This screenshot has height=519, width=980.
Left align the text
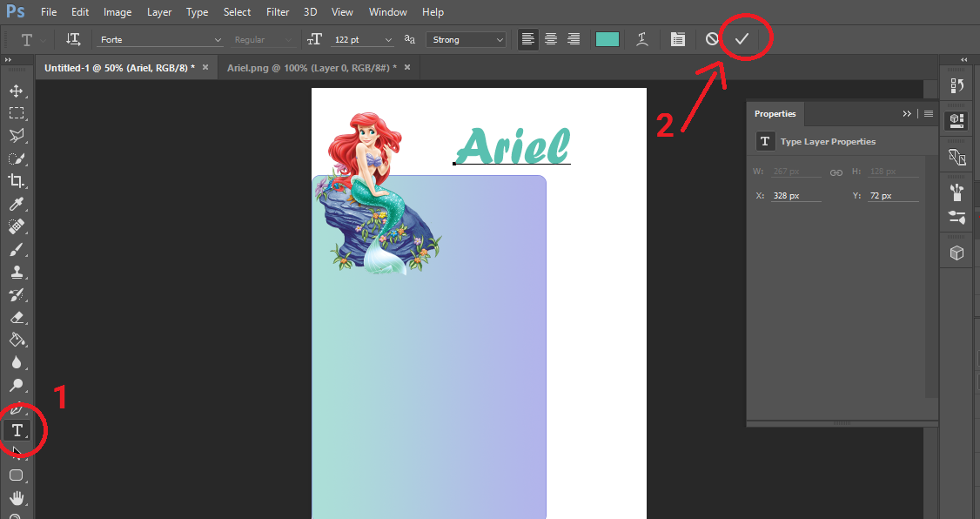pos(528,39)
